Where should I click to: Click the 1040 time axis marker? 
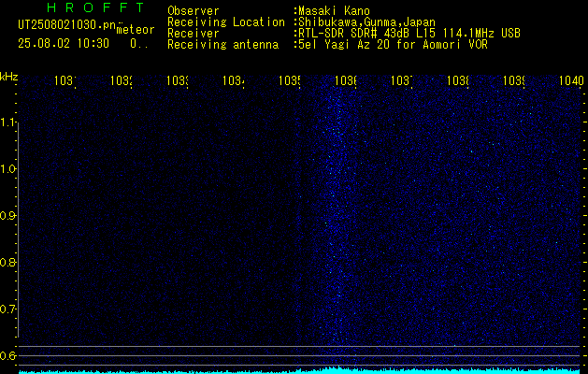(571, 80)
